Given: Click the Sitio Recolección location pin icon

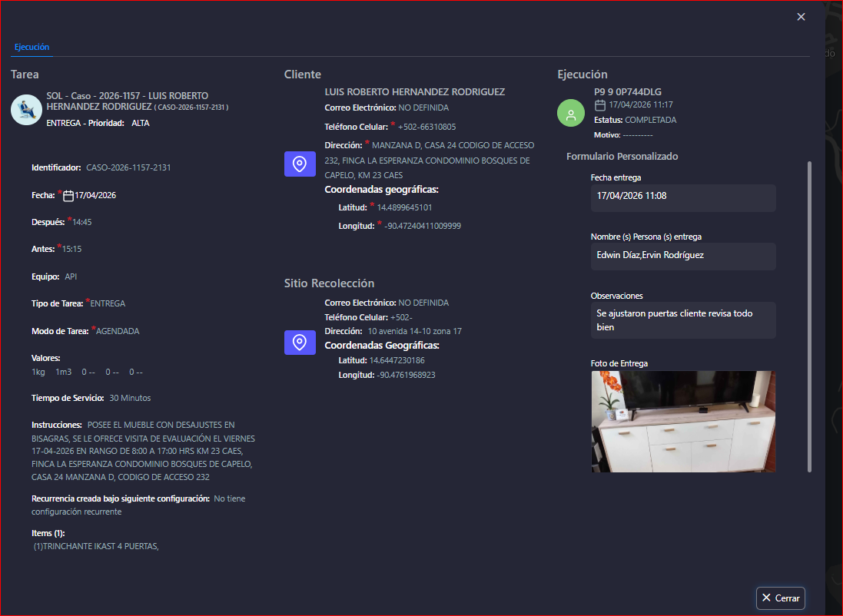Looking at the screenshot, I should pyautogui.click(x=300, y=343).
